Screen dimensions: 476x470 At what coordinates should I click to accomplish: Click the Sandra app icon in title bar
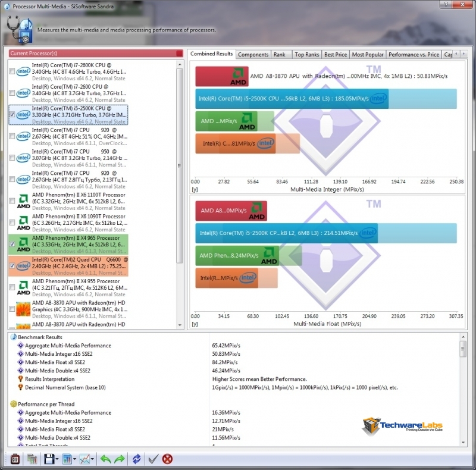pos(7,6)
